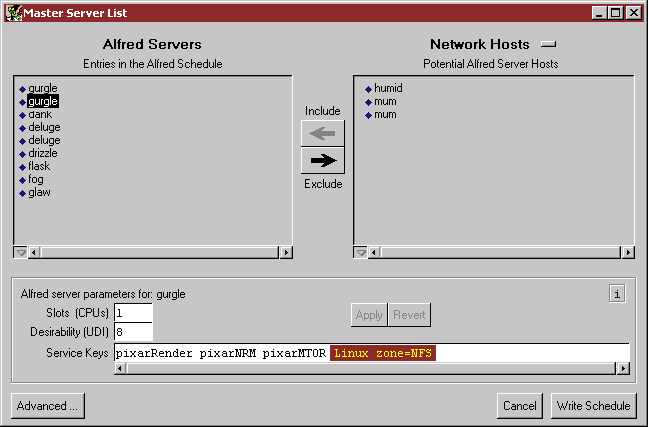648x427 pixels.
Task: Click the right scroll arrow under Network Hosts
Action: pos(628,252)
